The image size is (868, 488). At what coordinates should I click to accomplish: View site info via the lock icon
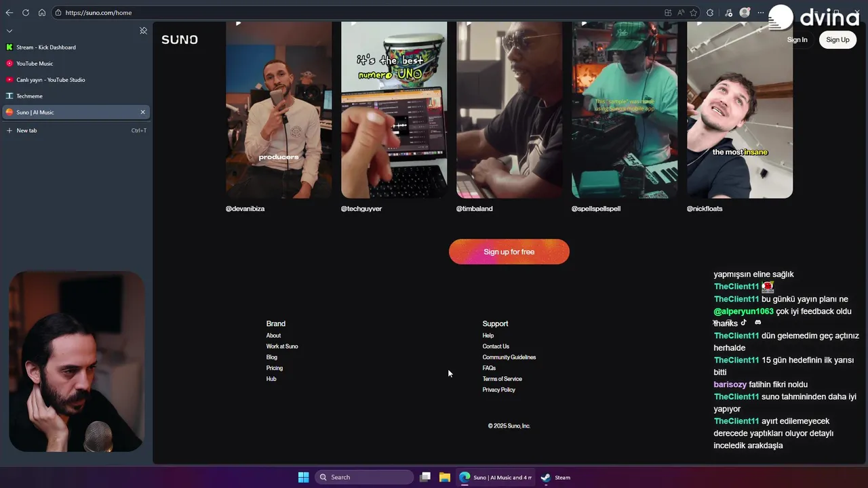[58, 12]
